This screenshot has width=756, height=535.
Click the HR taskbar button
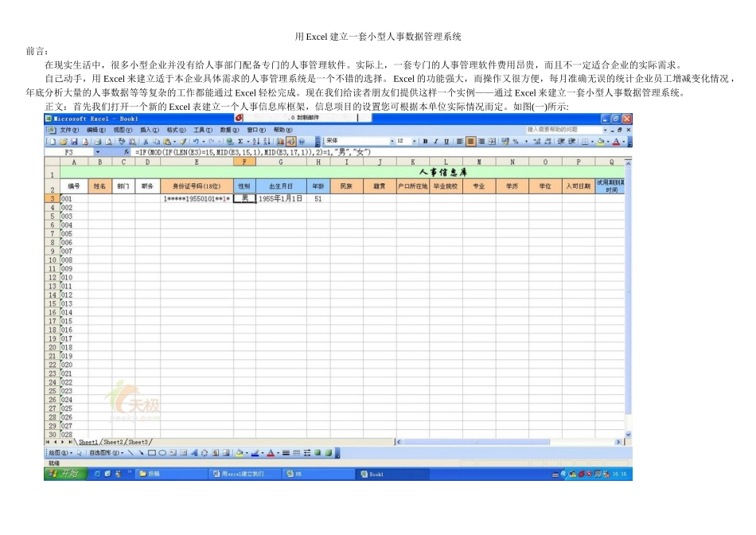click(x=318, y=474)
